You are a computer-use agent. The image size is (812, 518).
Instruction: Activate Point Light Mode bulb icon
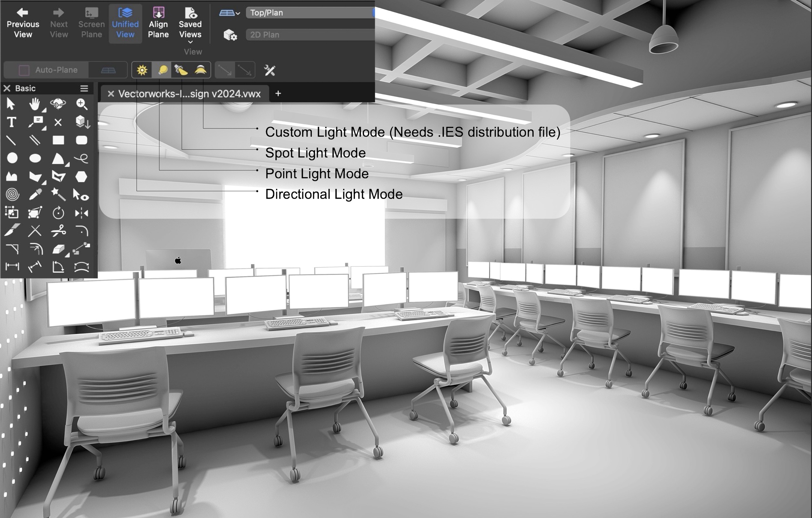[x=162, y=70]
